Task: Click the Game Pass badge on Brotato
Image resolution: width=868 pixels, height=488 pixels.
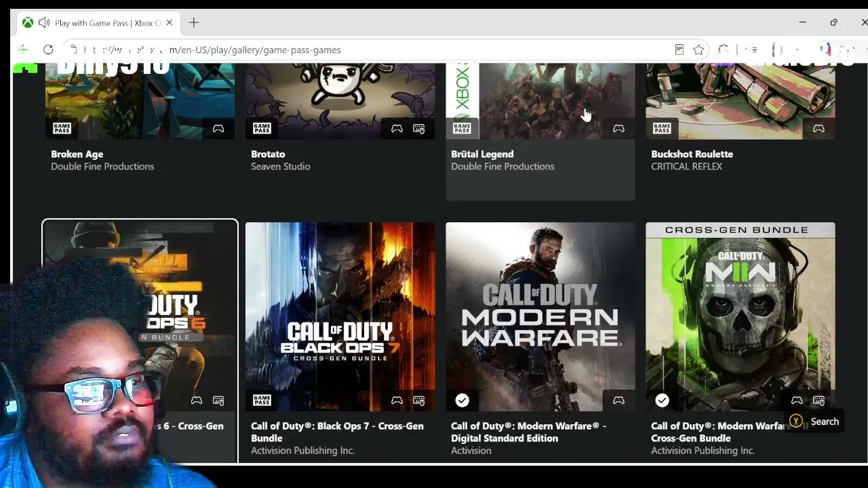Action: coord(262,128)
